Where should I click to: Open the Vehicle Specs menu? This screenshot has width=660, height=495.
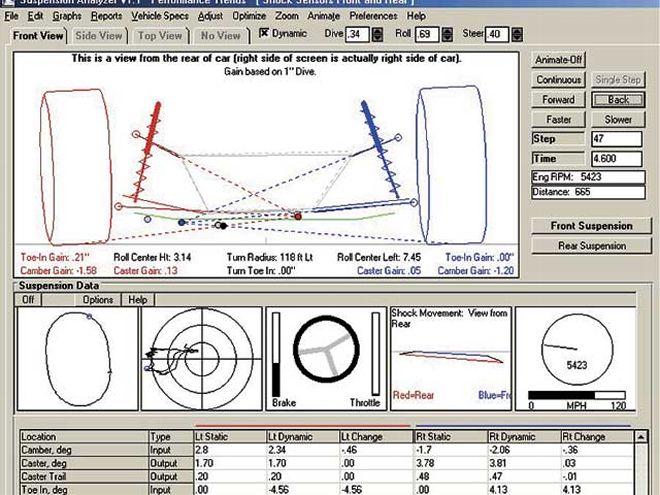click(160, 16)
